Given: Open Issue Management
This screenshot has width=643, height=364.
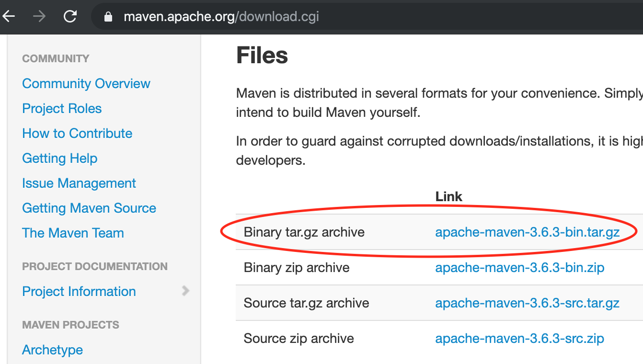Looking at the screenshot, I should point(79,183).
